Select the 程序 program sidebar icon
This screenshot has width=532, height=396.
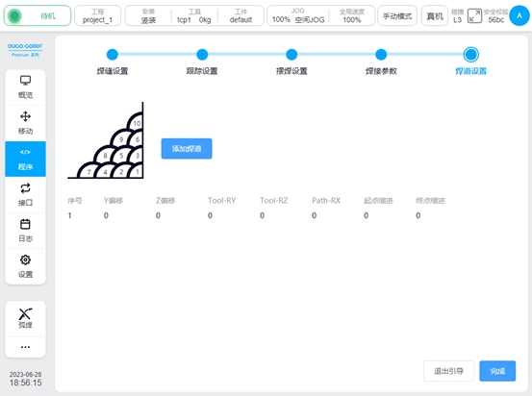point(25,159)
